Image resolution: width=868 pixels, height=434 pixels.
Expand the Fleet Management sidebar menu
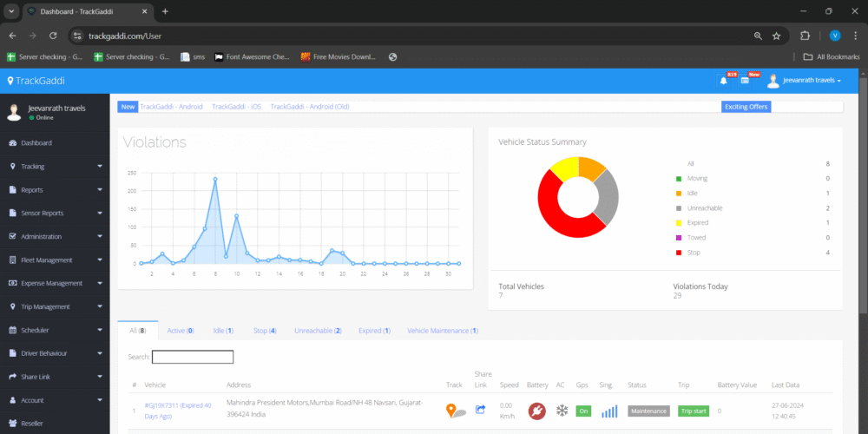55,260
